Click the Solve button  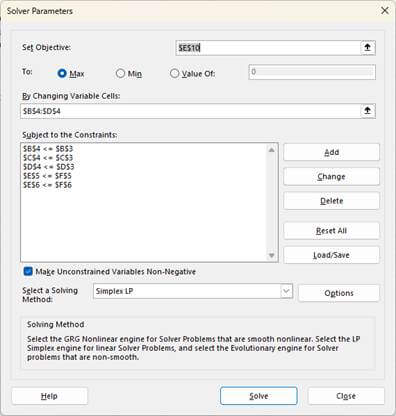[x=259, y=396]
